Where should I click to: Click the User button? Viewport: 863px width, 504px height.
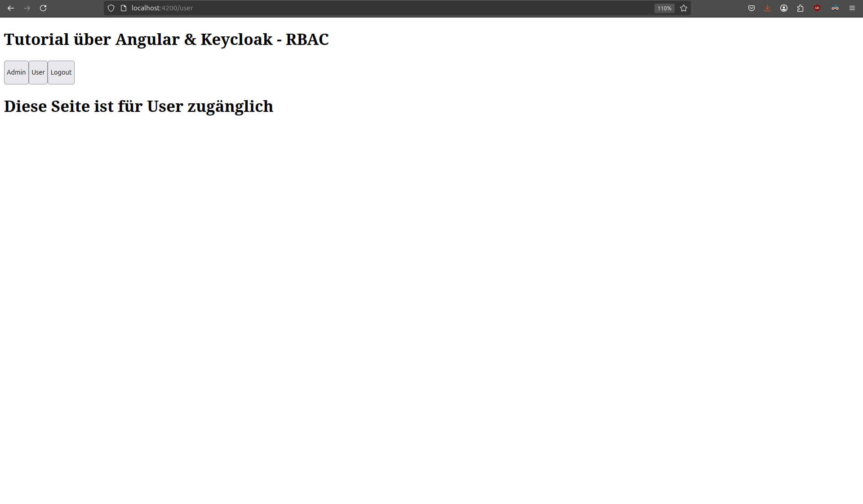(x=38, y=72)
